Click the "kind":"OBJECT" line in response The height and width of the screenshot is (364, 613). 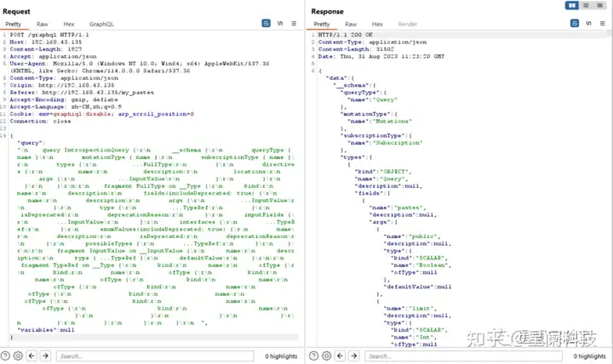383,172
